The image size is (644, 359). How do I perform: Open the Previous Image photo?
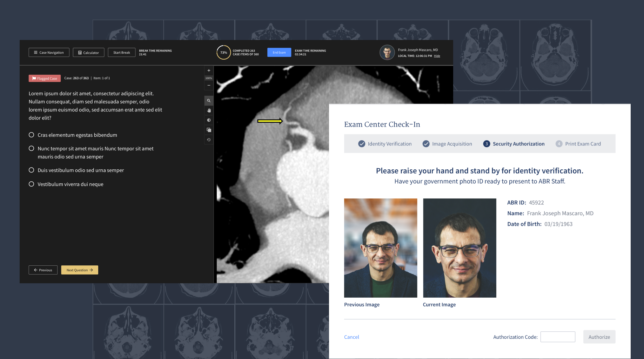(x=381, y=248)
